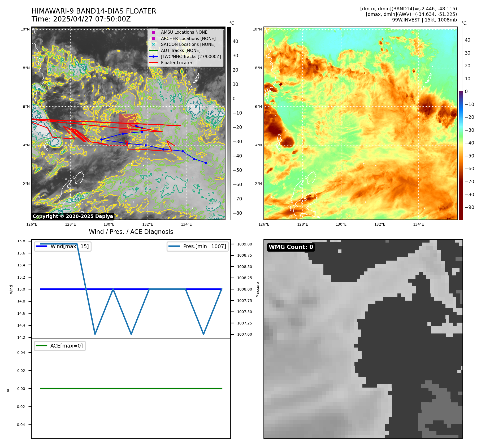Image resolution: width=481 pixels, height=448 pixels.
Task: Click the 126°E label under the color map
Action: (264, 224)
